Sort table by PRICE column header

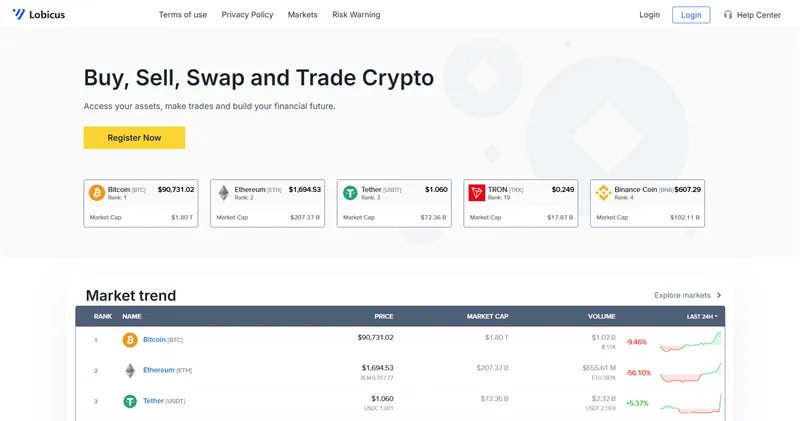[x=384, y=316]
